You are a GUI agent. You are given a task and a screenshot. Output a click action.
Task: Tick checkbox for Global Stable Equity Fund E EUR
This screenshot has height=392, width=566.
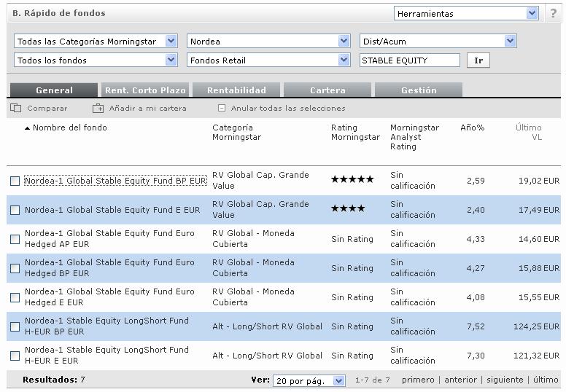tap(15, 210)
